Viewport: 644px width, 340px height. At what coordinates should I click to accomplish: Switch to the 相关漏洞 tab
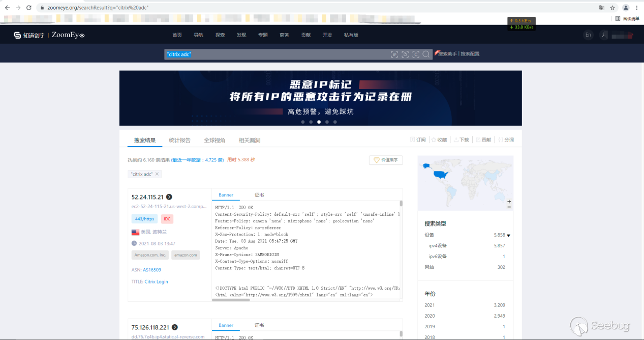(x=250, y=140)
